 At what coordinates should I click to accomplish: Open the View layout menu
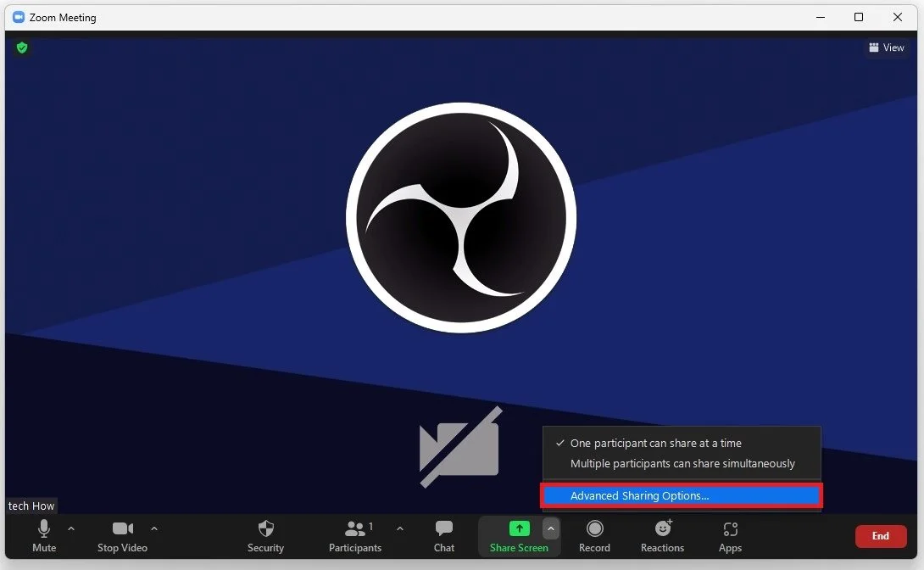pyautogui.click(x=887, y=47)
